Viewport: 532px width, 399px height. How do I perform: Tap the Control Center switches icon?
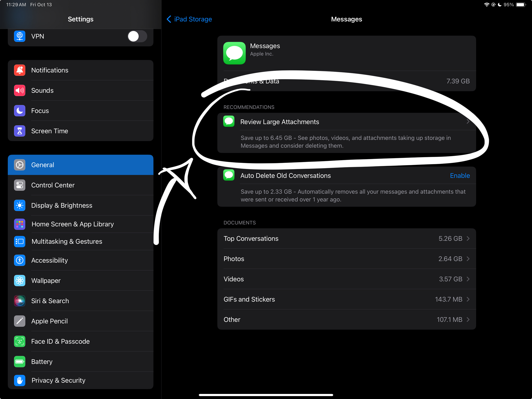click(x=19, y=185)
